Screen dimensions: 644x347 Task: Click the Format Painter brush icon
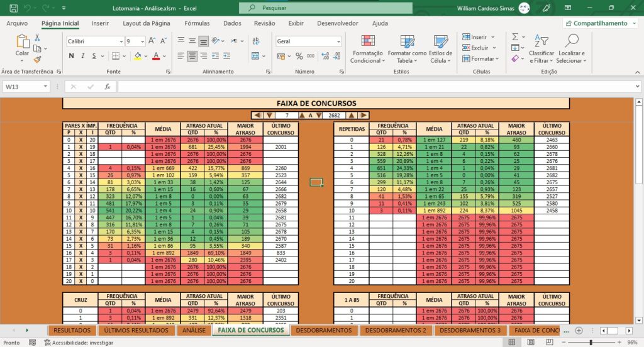point(37,60)
